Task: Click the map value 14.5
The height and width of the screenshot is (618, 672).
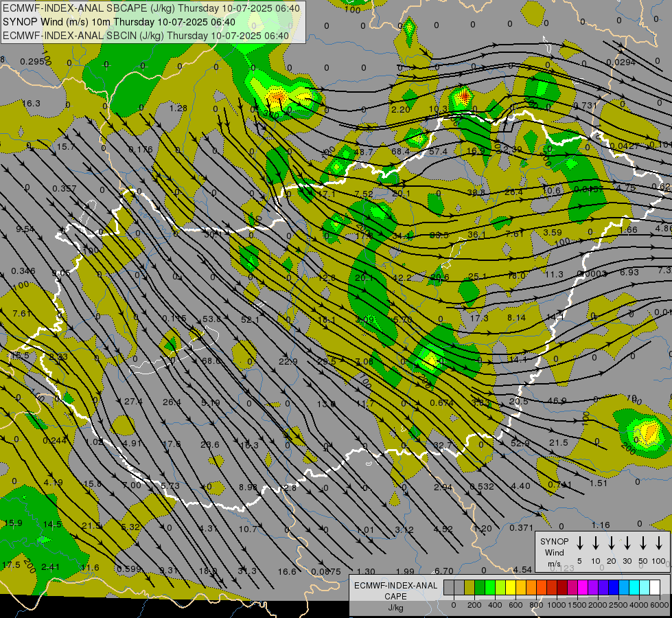Action: click(x=52, y=524)
